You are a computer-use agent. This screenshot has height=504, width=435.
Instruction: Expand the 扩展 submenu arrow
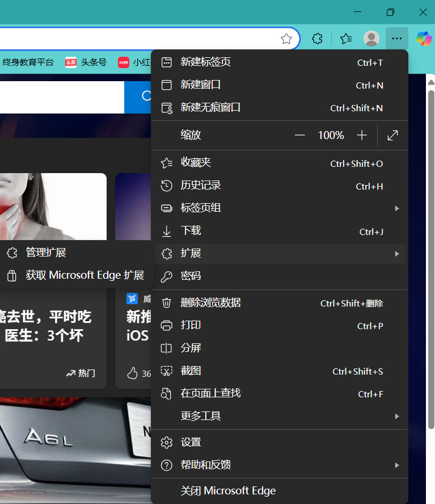click(397, 254)
